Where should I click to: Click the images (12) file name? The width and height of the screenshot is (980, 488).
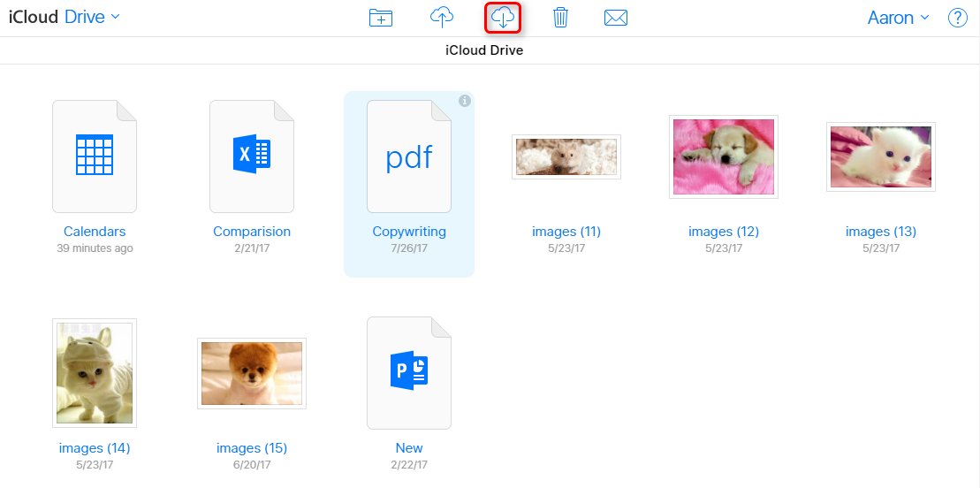point(724,232)
